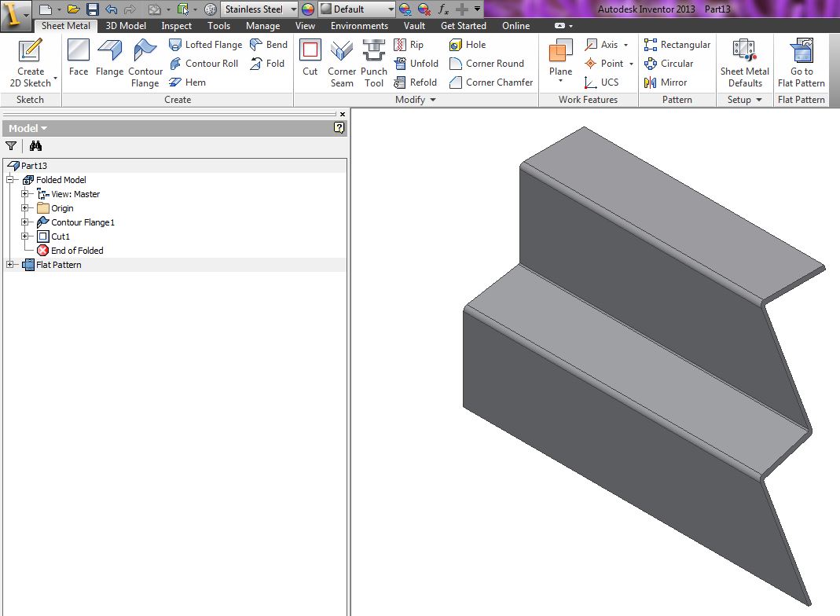Open the Point dropdown arrow
Image resolution: width=840 pixels, height=616 pixels.
tap(631, 64)
